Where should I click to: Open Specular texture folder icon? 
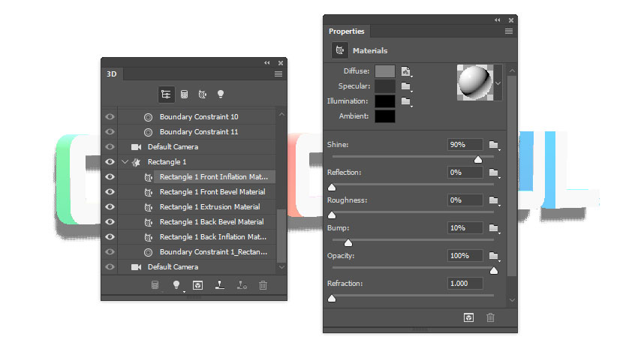click(x=406, y=86)
